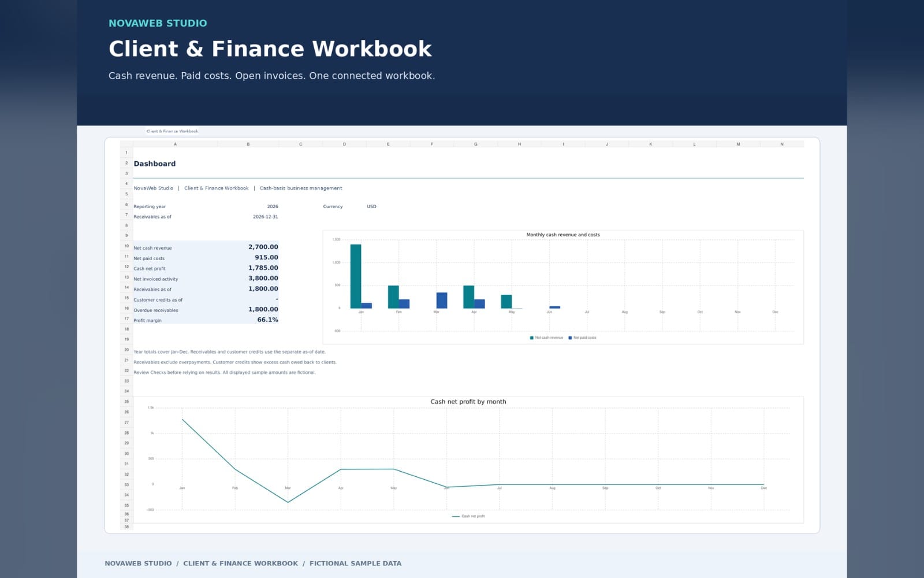Click the 'Profit margin' label
Screen dimensions: 924x578
pyautogui.click(x=148, y=320)
